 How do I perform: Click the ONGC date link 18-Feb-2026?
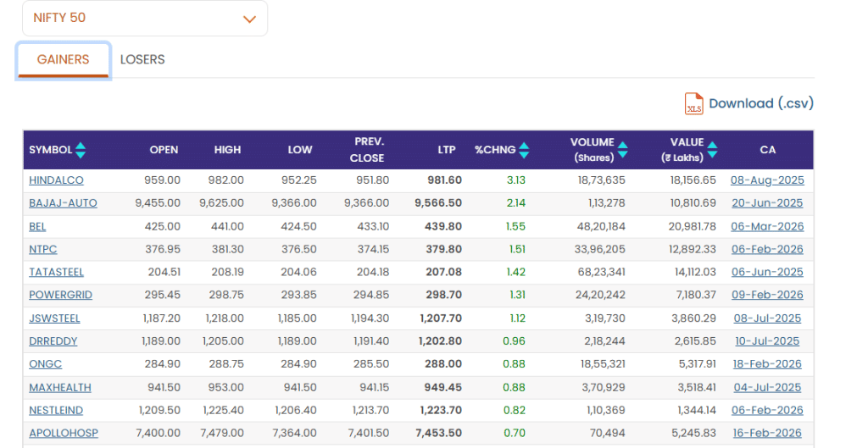[766, 364]
